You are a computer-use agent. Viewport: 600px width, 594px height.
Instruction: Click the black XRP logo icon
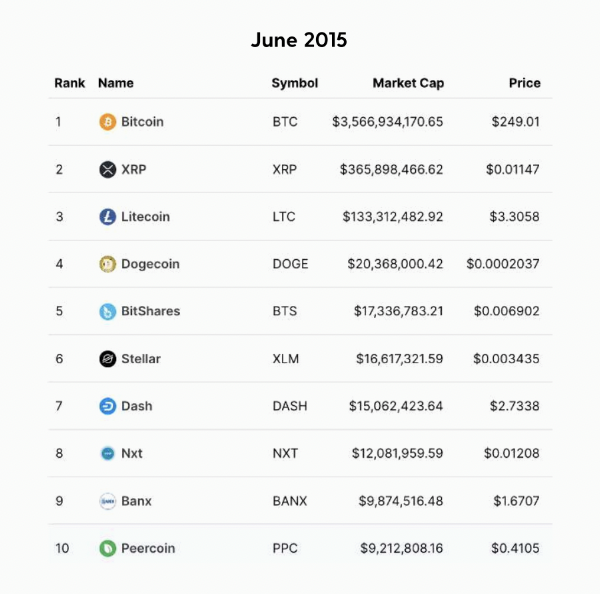click(108, 169)
